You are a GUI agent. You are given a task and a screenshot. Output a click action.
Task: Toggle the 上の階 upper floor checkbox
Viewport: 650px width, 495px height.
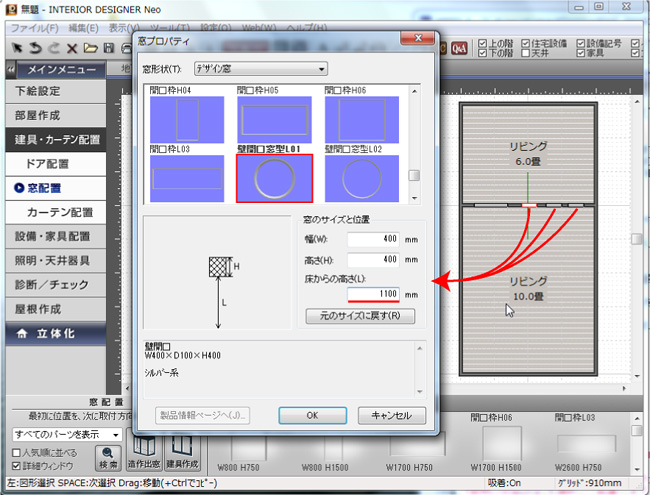click(483, 44)
